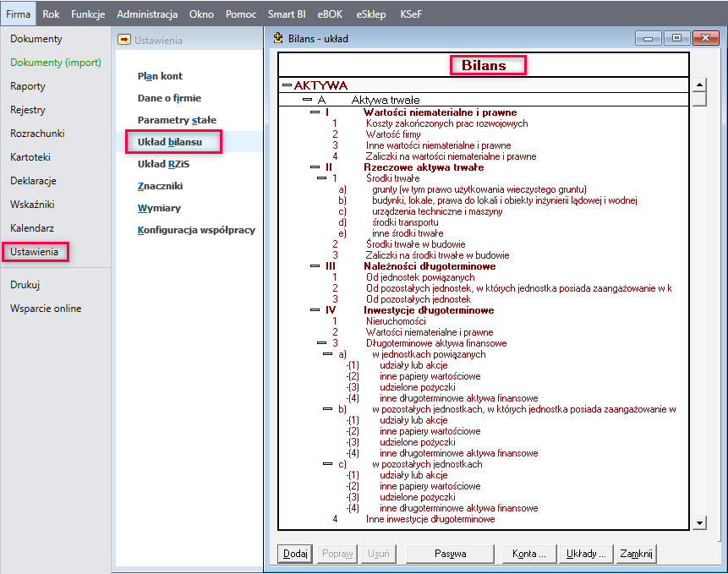Open the Rok menu

[x=51, y=14]
